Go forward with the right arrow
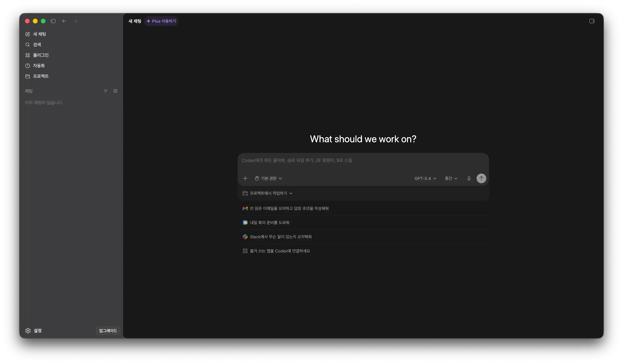 tap(75, 21)
